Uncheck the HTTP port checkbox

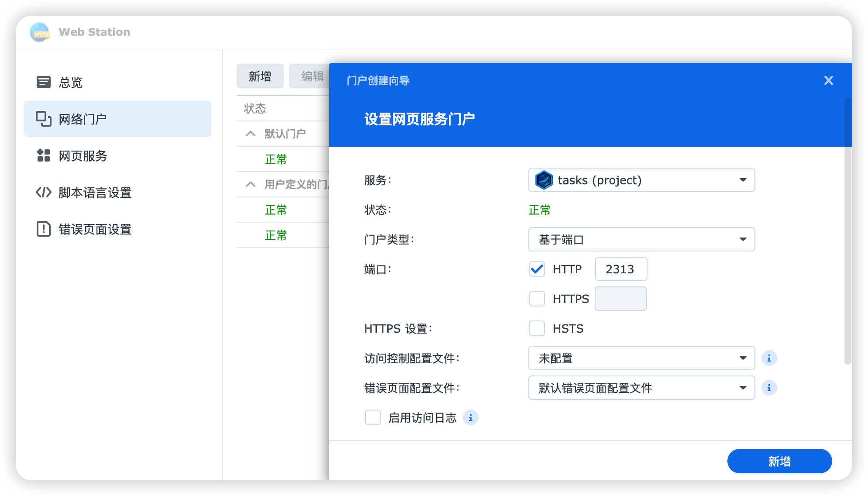pyautogui.click(x=537, y=269)
